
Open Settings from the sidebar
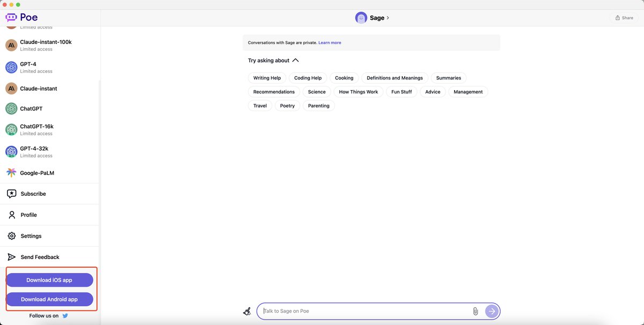tap(50, 236)
